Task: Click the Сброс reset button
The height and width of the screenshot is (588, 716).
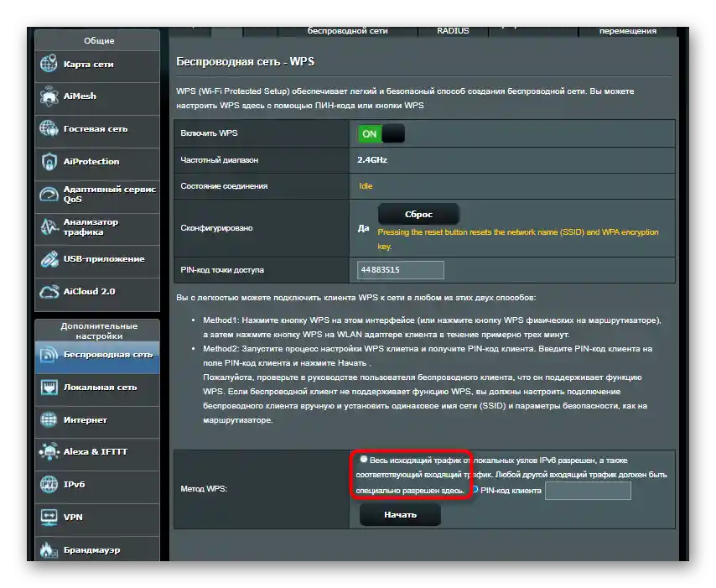Action: [x=418, y=214]
